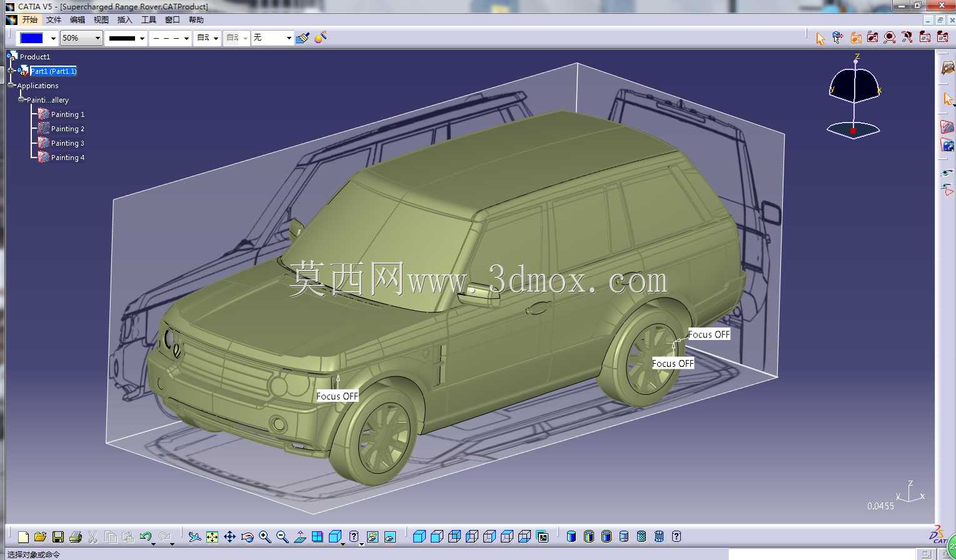Click the 0.0455 scale value

point(880,506)
